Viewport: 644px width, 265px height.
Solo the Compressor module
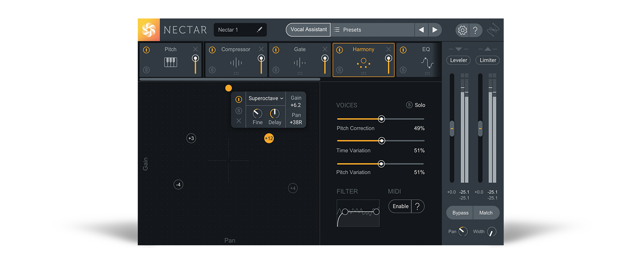click(x=212, y=70)
